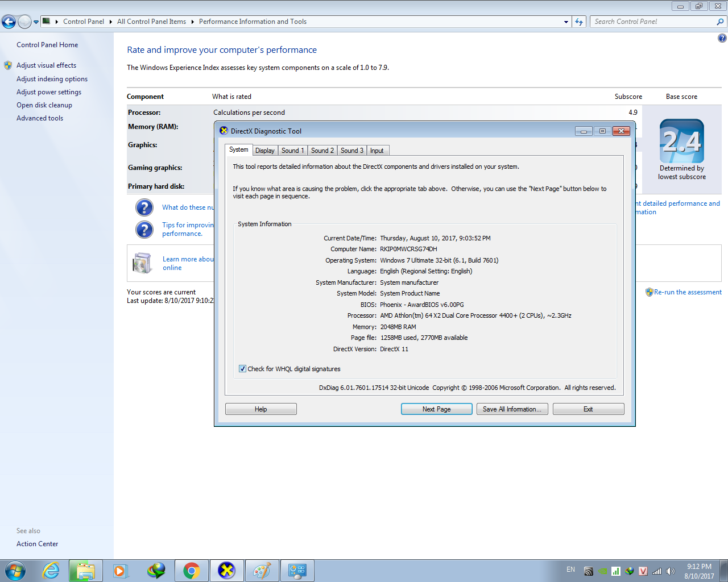Open Action Center link
Viewport: 728px width, 582px height.
(37, 544)
